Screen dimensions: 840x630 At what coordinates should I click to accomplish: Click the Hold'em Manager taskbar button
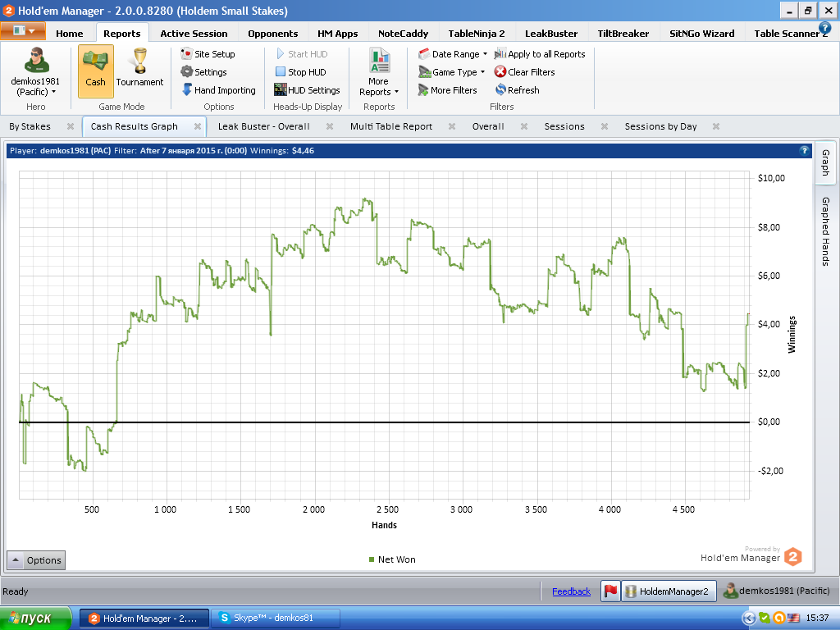click(144, 619)
